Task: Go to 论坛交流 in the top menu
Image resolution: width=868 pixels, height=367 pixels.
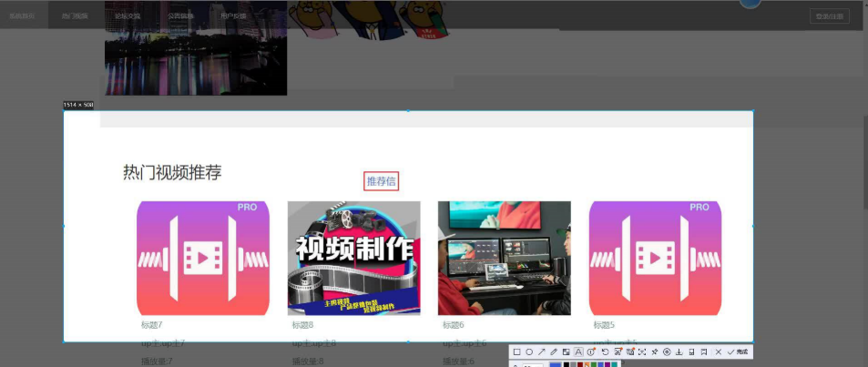Action: (x=128, y=16)
